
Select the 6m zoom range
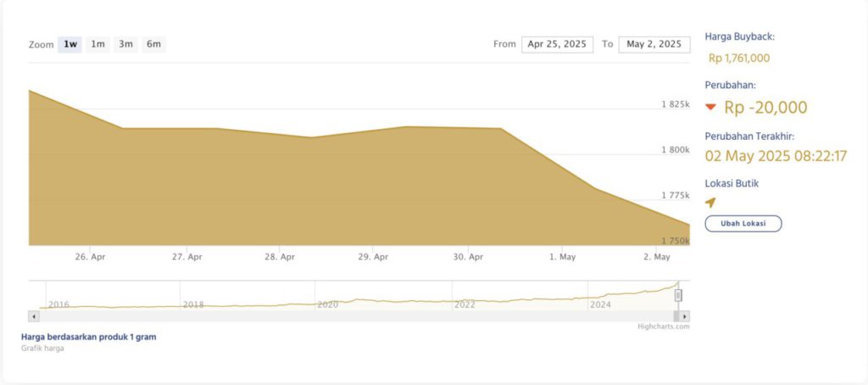click(x=154, y=44)
